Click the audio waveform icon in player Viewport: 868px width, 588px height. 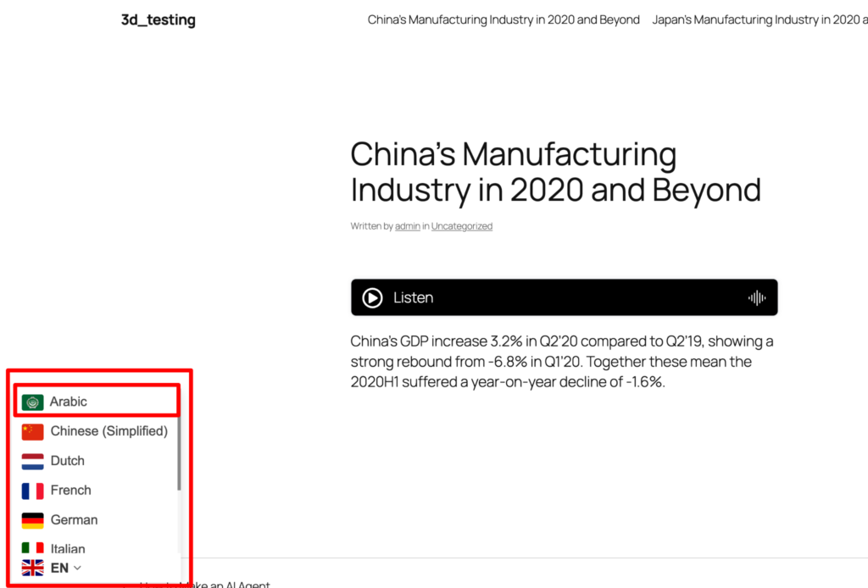(757, 298)
